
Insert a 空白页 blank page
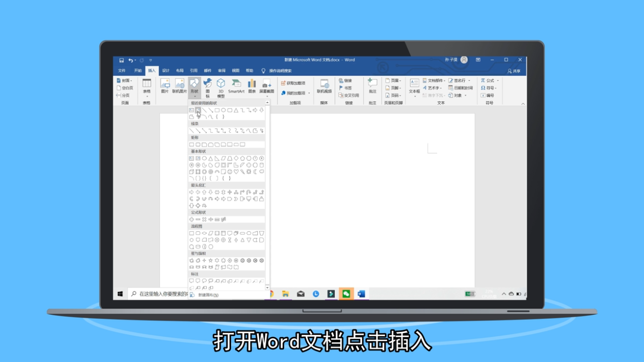(x=125, y=88)
